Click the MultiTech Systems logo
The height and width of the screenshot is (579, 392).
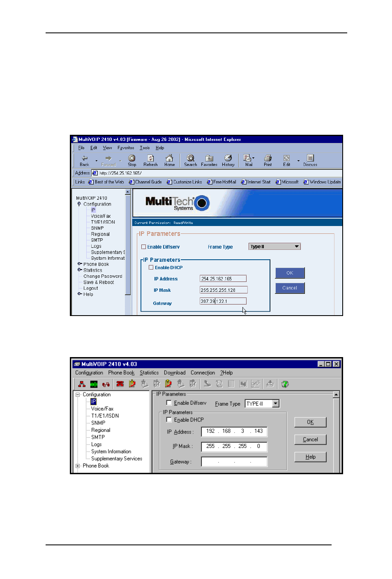(177, 203)
